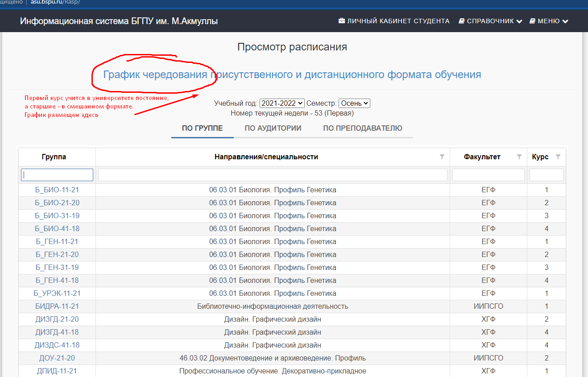The image size is (588, 377).
Task: Open the Учебный год 2021-2022 dropdown
Action: coord(282,103)
